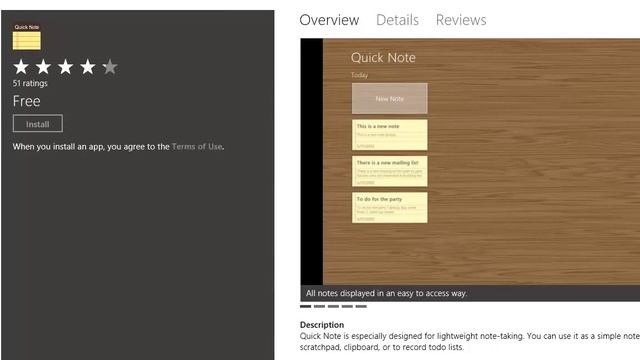
Task: Select the third screenshot page indicator
Action: 333,306
